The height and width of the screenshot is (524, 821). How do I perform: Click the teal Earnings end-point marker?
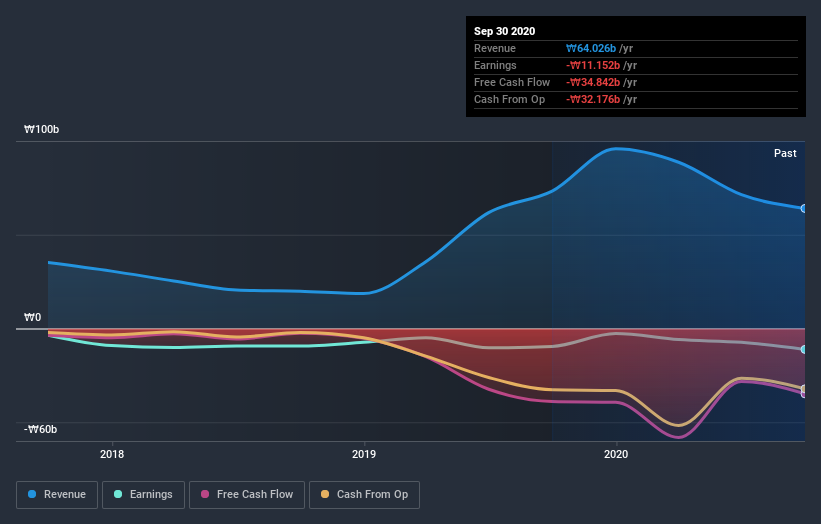[803, 349]
